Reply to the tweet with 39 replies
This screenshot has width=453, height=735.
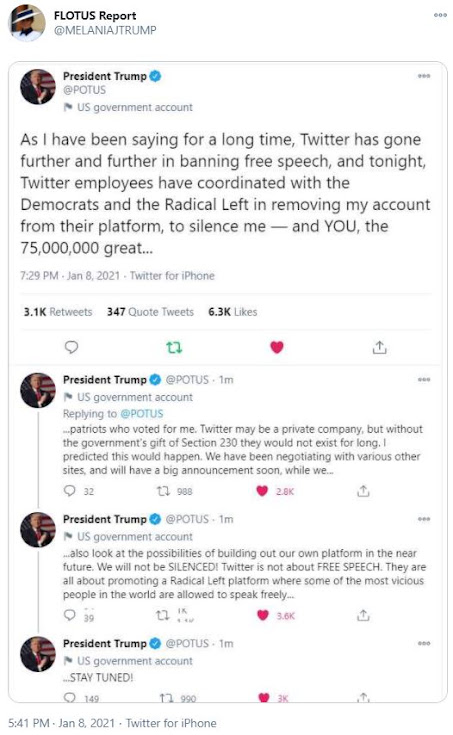tap(69, 615)
